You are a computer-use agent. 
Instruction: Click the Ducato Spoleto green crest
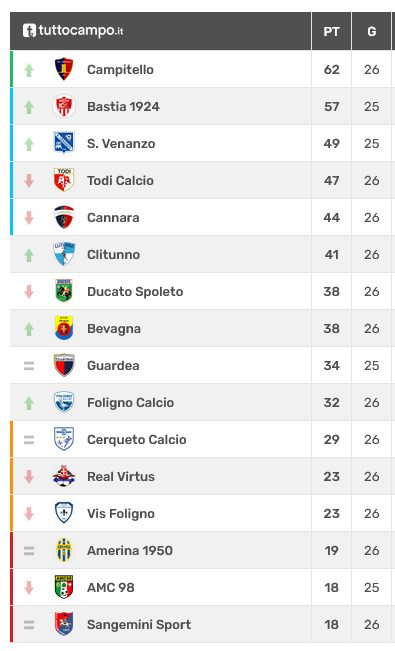click(64, 291)
